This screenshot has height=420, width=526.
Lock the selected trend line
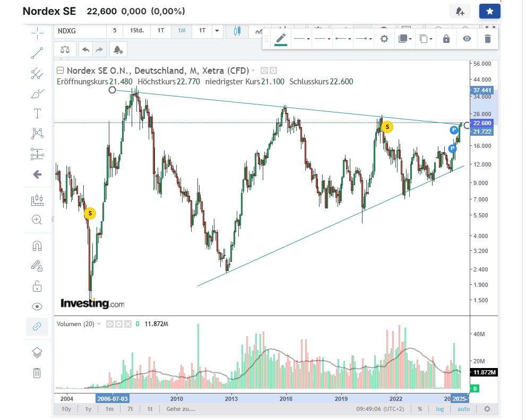click(x=446, y=39)
